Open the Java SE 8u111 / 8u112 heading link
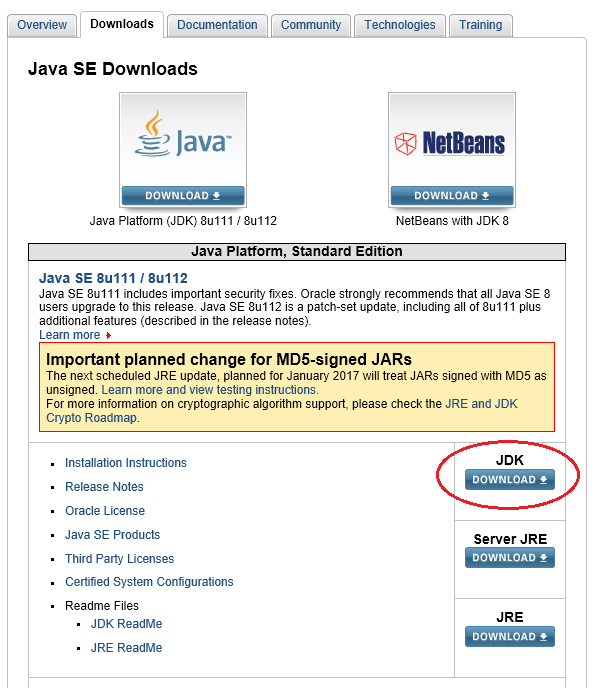 [113, 278]
